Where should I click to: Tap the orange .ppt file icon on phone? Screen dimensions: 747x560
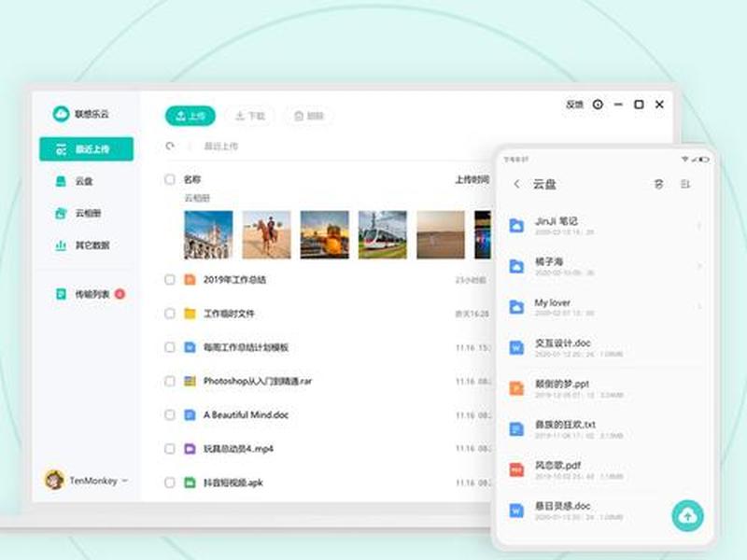click(516, 388)
